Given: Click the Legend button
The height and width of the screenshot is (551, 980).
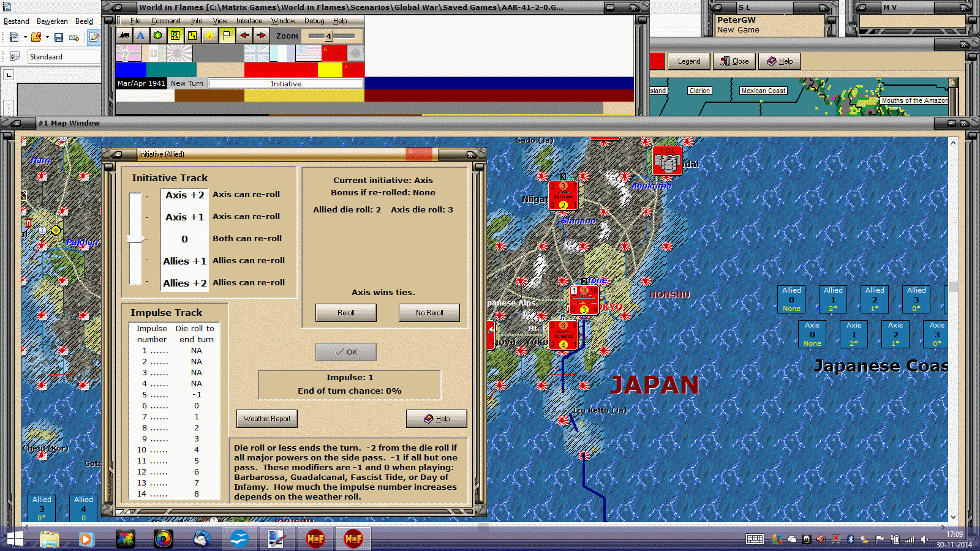Looking at the screenshot, I should click(x=689, y=61).
